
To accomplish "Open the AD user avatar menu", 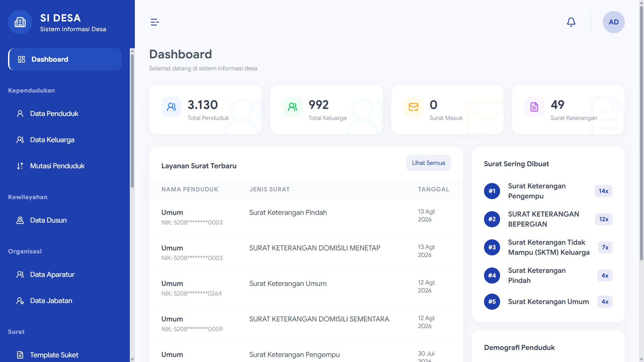I will coord(613,22).
